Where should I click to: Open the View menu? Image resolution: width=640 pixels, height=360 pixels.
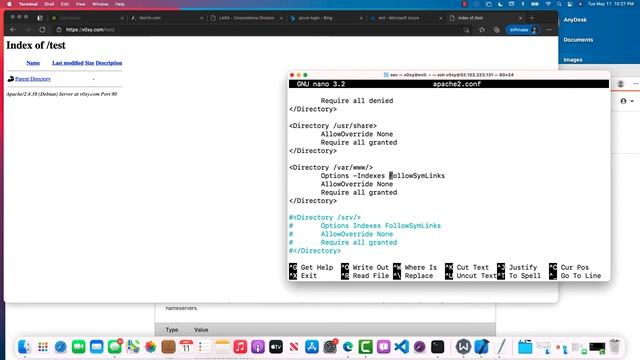coord(80,4)
